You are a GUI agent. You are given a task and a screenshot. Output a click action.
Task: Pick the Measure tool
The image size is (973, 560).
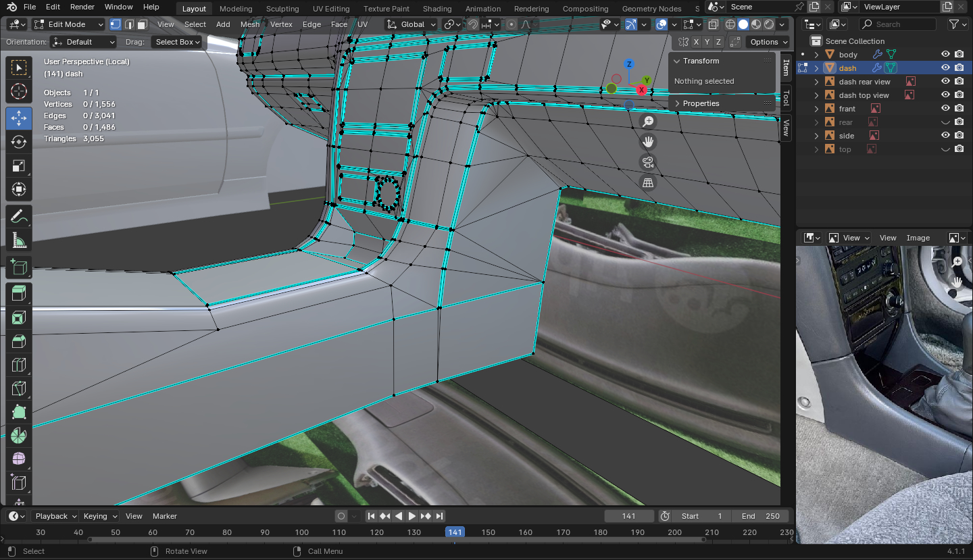coord(19,240)
